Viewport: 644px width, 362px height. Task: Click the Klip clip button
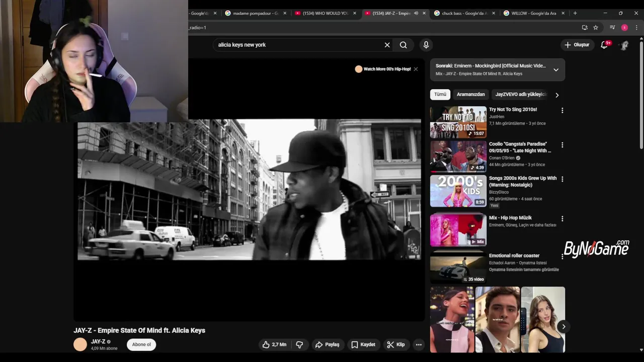click(x=396, y=344)
